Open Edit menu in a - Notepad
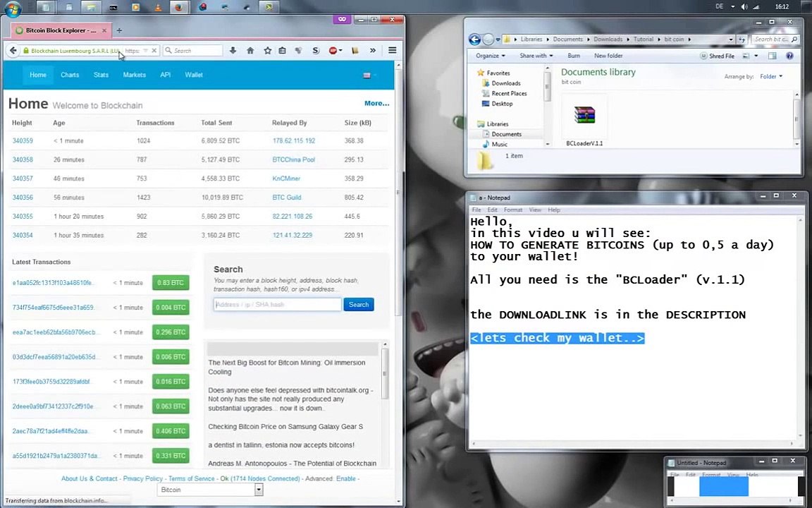The image size is (812, 508). coord(492,210)
